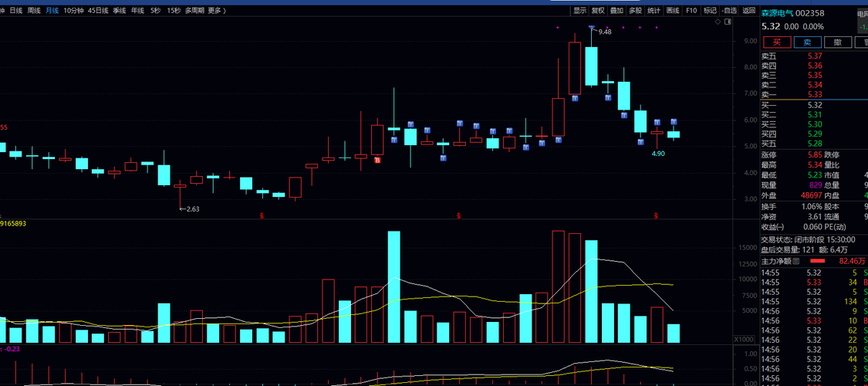Click the 买三 price 5.30
Screen dimensions: 868x386
pos(815,124)
